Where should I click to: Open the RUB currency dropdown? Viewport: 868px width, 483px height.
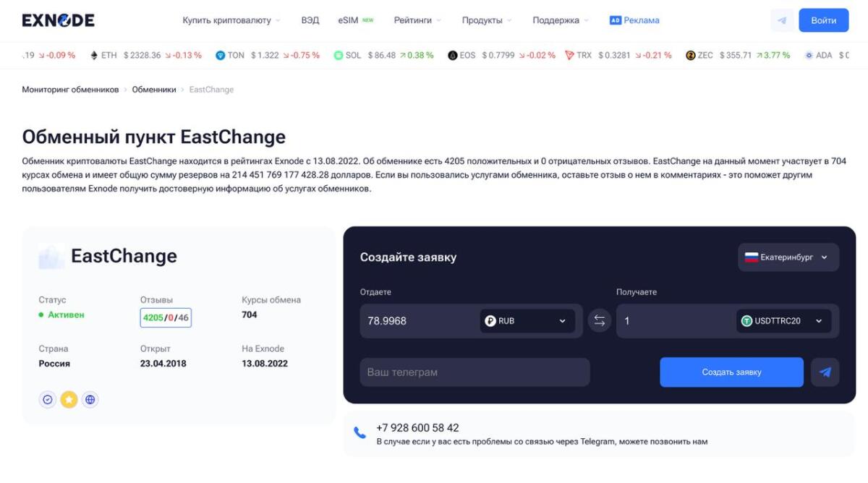click(527, 321)
